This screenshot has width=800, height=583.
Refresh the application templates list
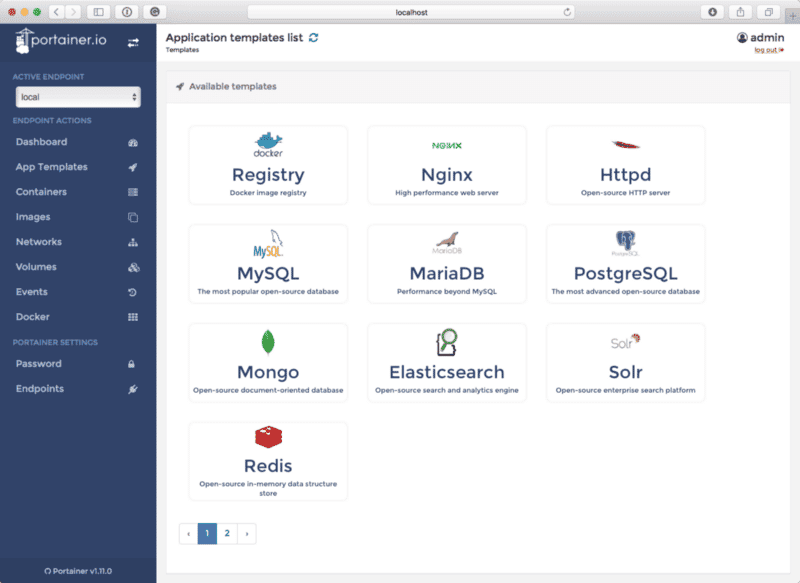coord(311,34)
